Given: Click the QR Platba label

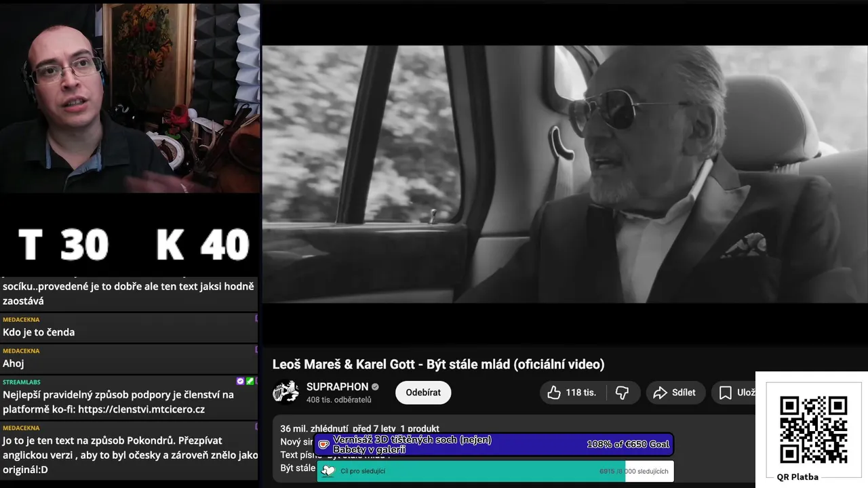Looking at the screenshot, I should pos(797,476).
